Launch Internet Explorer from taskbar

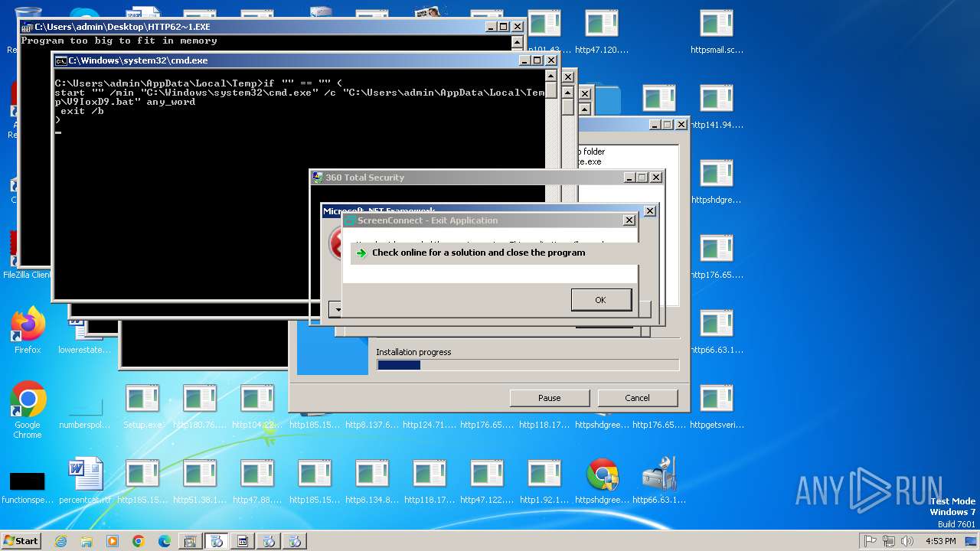point(60,541)
